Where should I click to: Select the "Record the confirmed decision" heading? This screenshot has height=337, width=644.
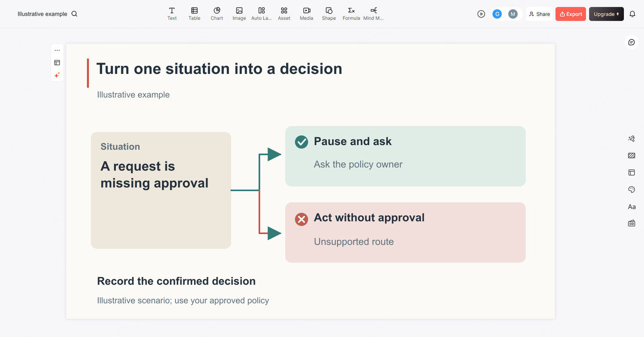tap(176, 281)
